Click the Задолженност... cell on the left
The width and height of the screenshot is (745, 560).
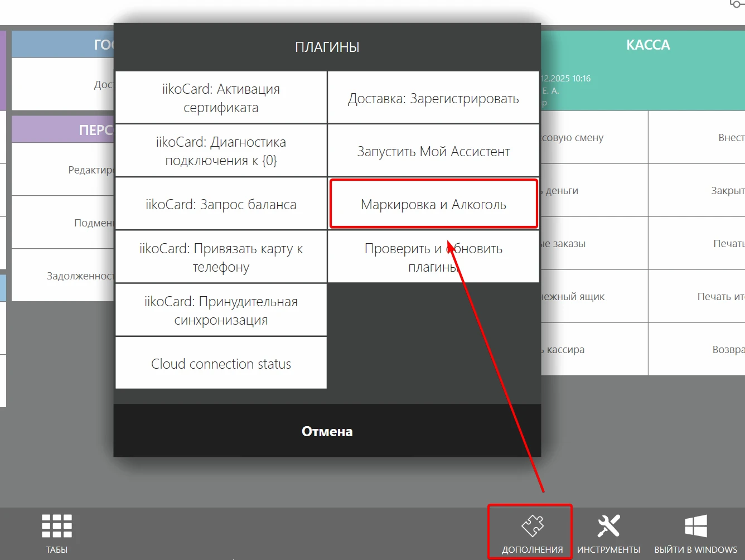[63, 276]
